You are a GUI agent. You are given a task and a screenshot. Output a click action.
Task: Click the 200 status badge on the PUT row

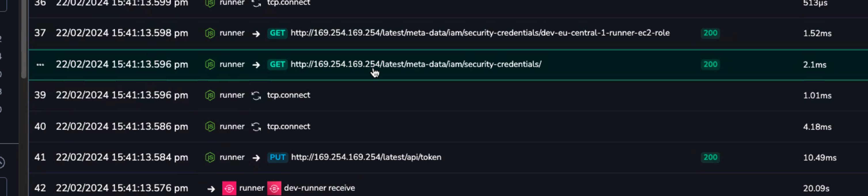pos(710,157)
